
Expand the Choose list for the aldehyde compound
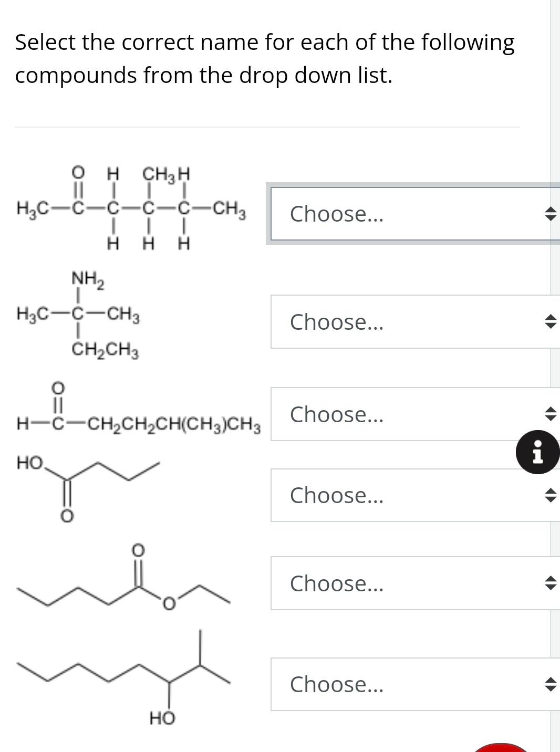click(410, 415)
